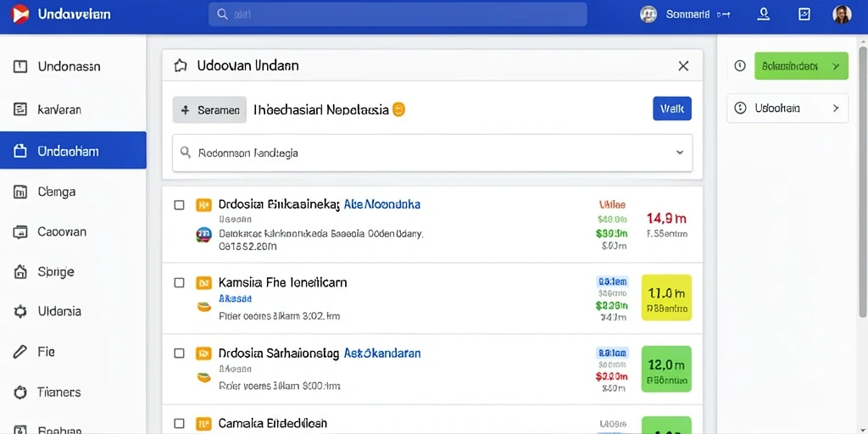
Task: Expand the Redenmon landlegia dropdown chevron
Action: pos(680,153)
